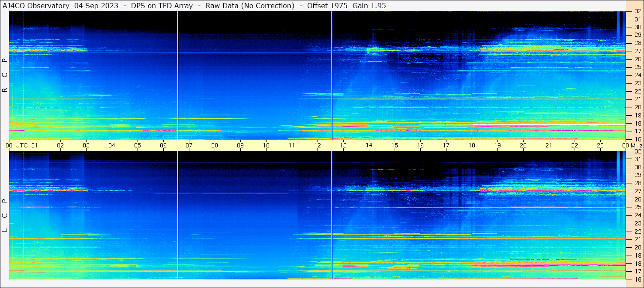Click the 08 hour tick label

click(215, 145)
